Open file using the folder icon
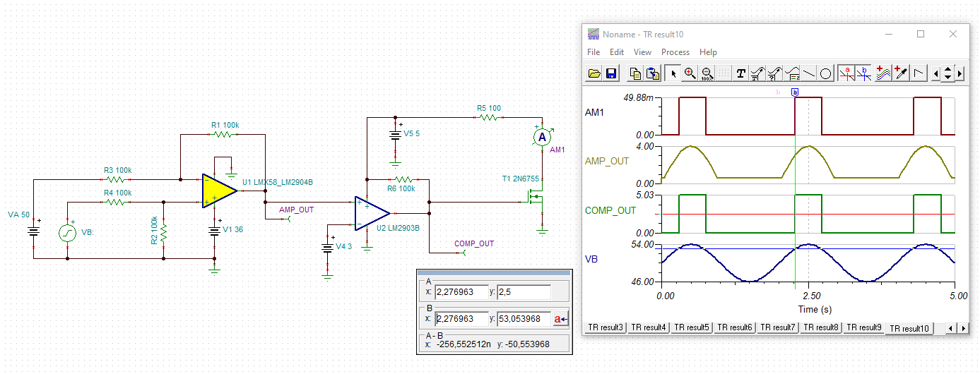This screenshot has height=374, width=980. tap(594, 73)
